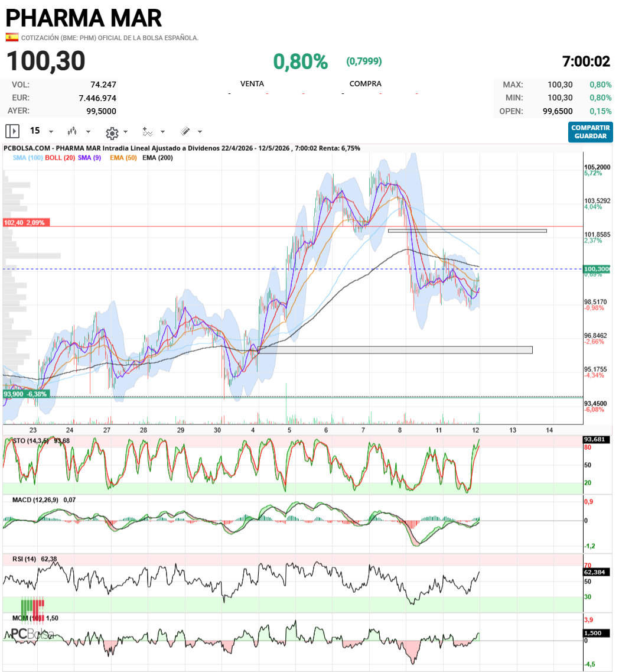
Task: Click the MAX row value 100,30
Action: [560, 85]
